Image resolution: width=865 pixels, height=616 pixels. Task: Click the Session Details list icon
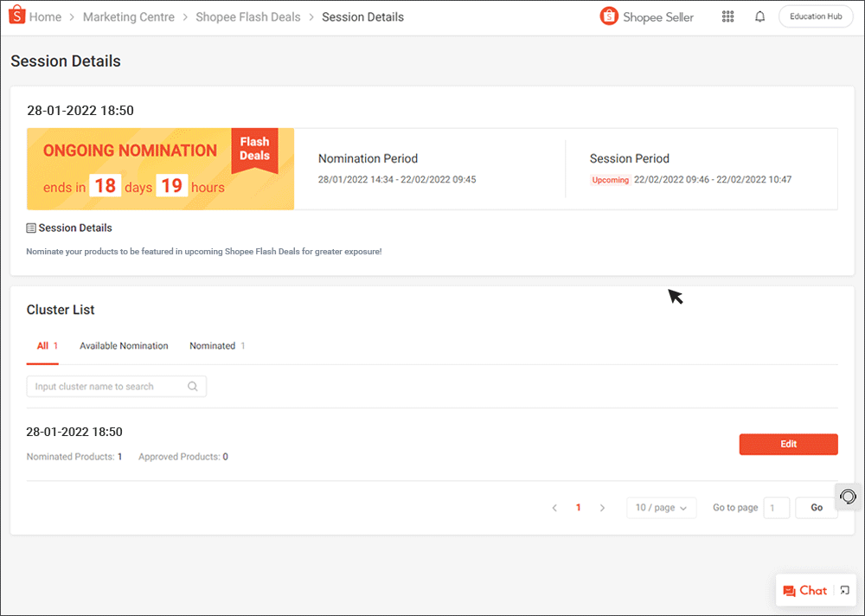[x=29, y=227]
